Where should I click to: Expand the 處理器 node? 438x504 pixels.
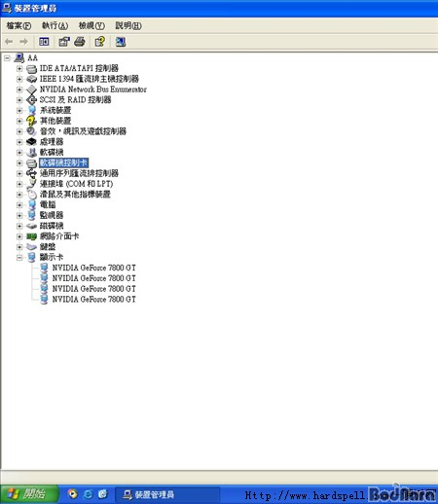[19, 142]
